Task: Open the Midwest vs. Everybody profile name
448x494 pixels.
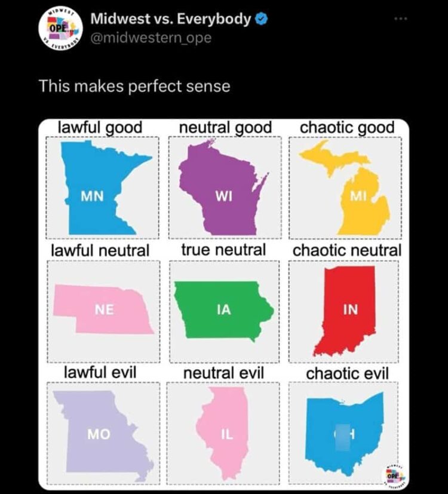Action: [x=170, y=19]
